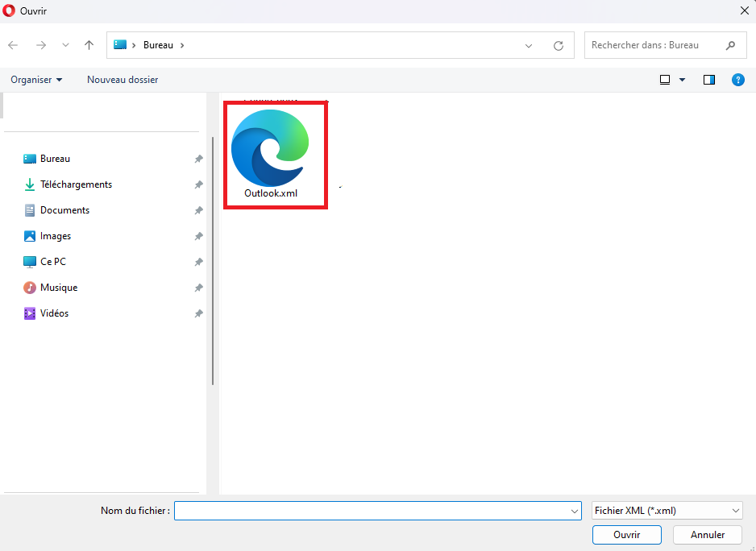
Task: Open the help question mark icon
Action: click(x=737, y=80)
